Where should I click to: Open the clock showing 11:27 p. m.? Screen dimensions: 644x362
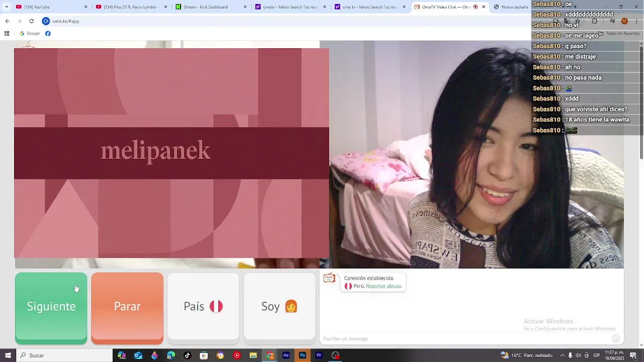pyautogui.click(x=614, y=355)
